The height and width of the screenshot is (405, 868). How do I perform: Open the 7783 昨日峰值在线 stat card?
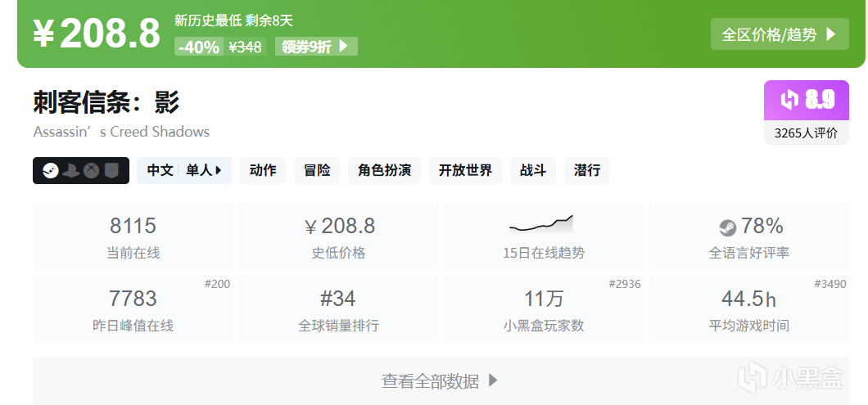tap(133, 309)
